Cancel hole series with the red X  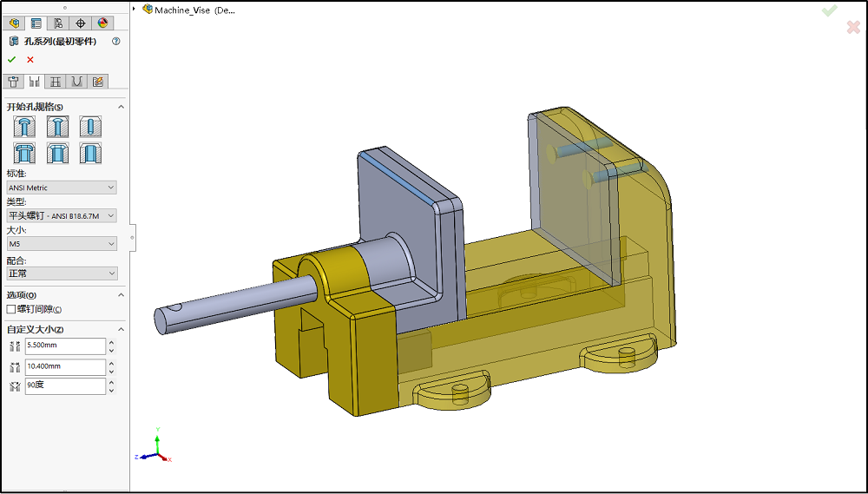[30, 60]
